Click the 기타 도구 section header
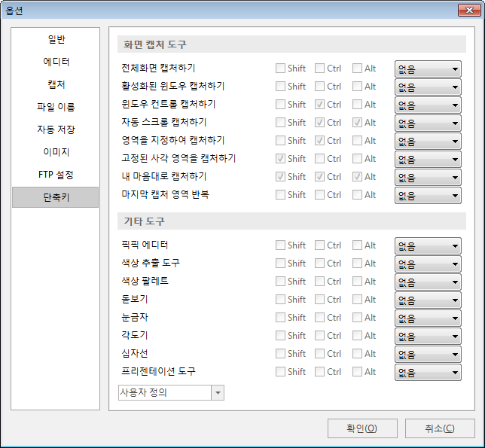Image resolution: width=485 pixels, height=448 pixels. [291, 221]
